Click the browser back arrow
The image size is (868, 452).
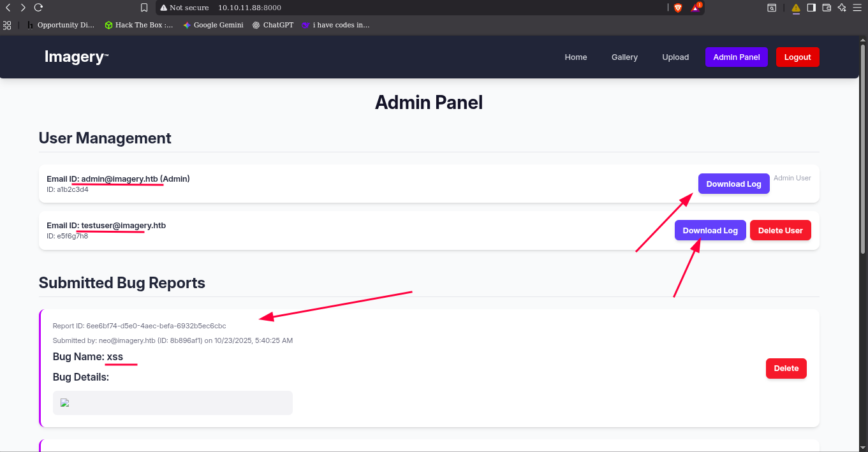click(x=8, y=8)
